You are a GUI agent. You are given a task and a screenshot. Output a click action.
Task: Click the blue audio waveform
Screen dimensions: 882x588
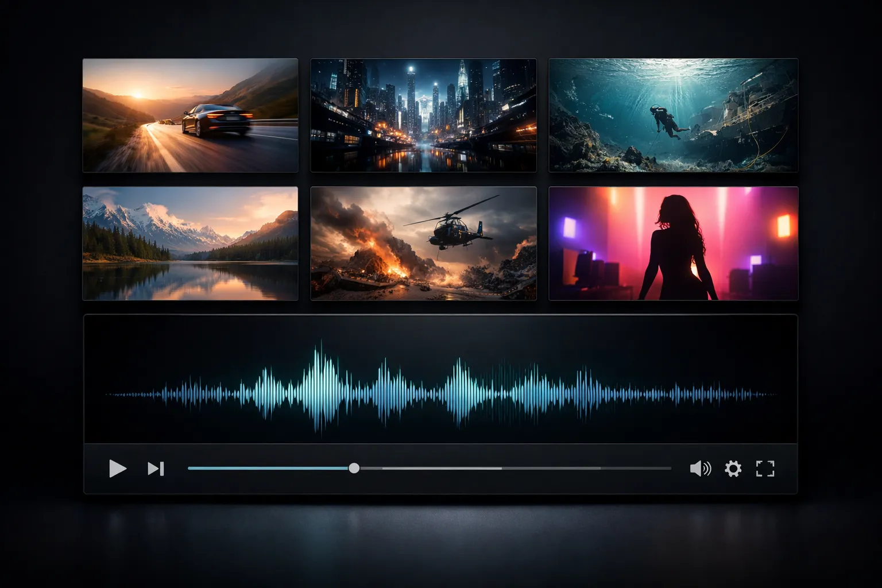pyautogui.click(x=441, y=394)
